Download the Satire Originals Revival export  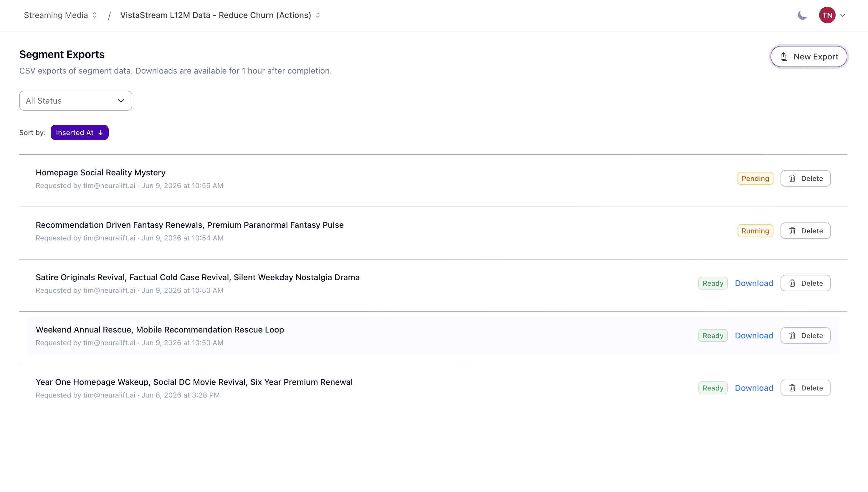tap(754, 283)
